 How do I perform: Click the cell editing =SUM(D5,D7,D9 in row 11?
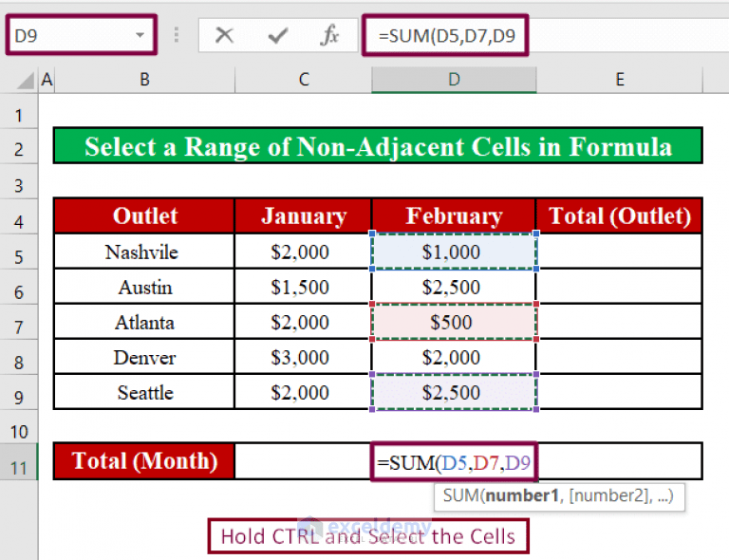click(455, 462)
